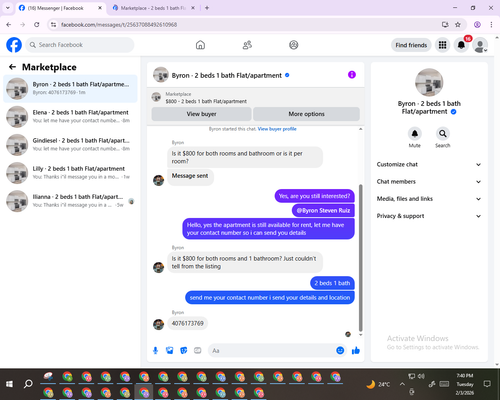500x400 pixels.
Task: Switch to the Messenger browser tab
Action: [60, 8]
